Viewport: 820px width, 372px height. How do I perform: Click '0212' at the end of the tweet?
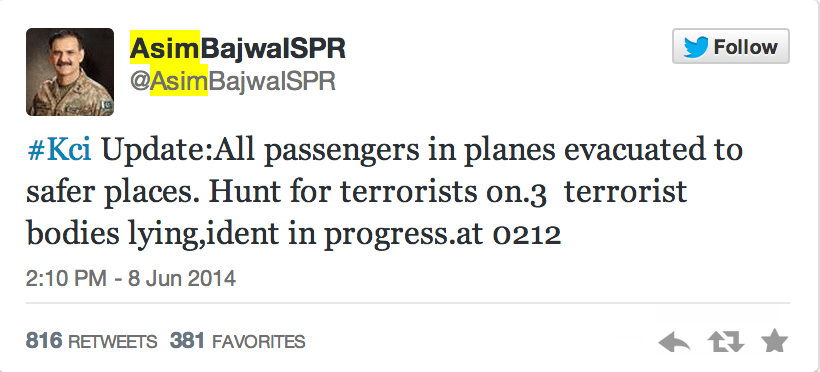[x=527, y=236]
